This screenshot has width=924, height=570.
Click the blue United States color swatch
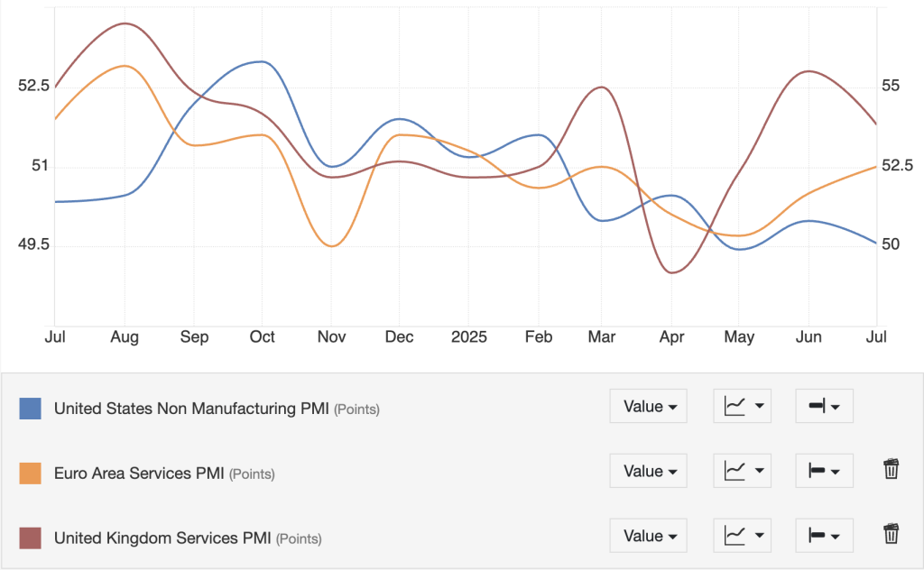[30, 409]
